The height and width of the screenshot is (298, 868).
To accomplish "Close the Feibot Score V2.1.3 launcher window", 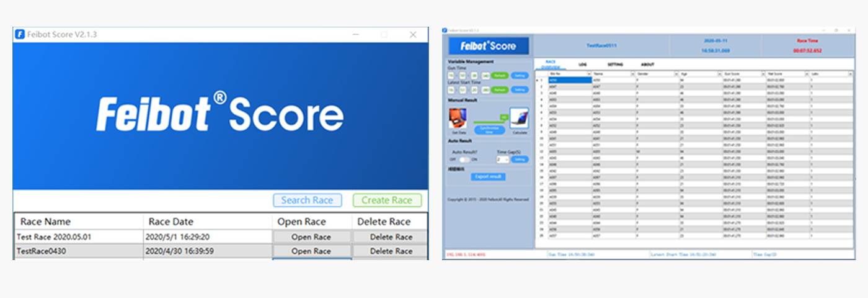I will pos(413,35).
